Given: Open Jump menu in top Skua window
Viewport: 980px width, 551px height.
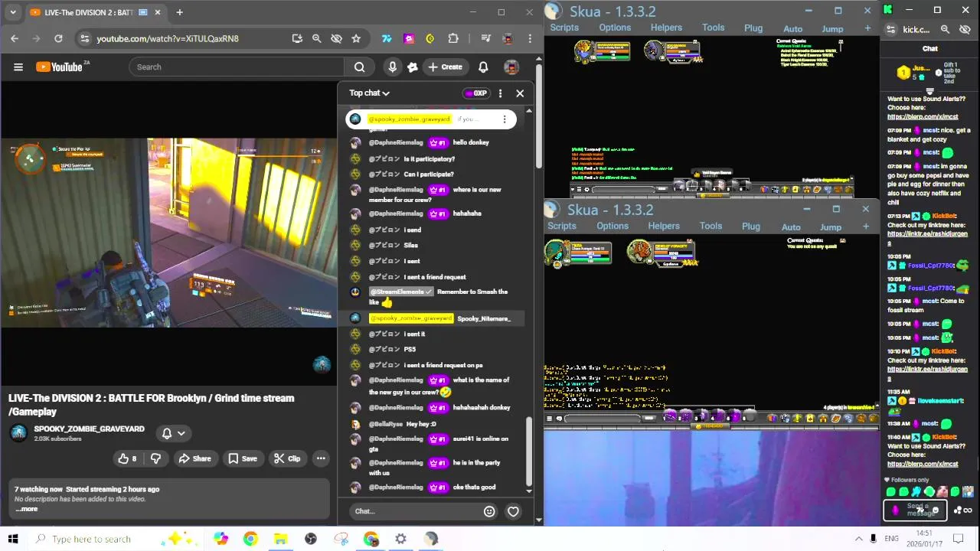Looking at the screenshot, I should (832, 29).
